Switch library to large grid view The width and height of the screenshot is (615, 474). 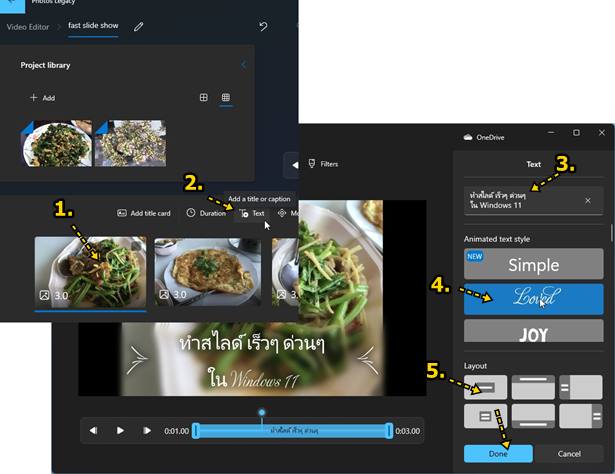pos(204,97)
